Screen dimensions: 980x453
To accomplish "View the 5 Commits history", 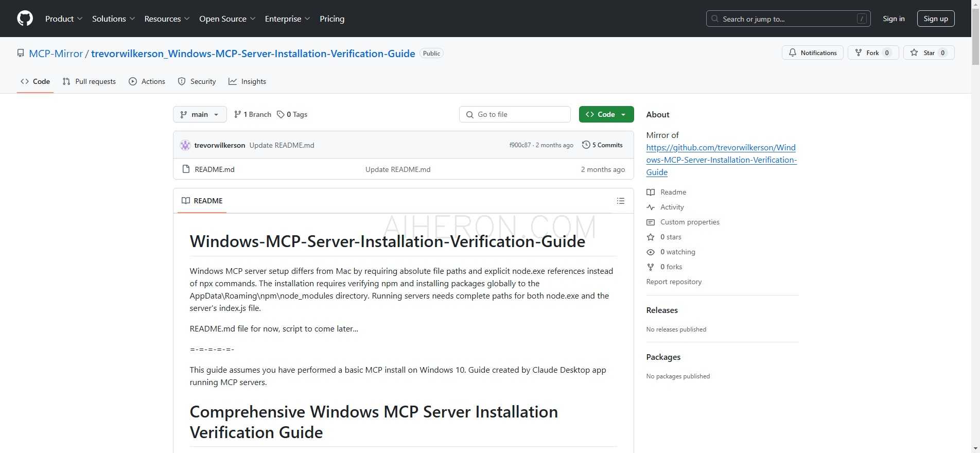I will tap(602, 145).
